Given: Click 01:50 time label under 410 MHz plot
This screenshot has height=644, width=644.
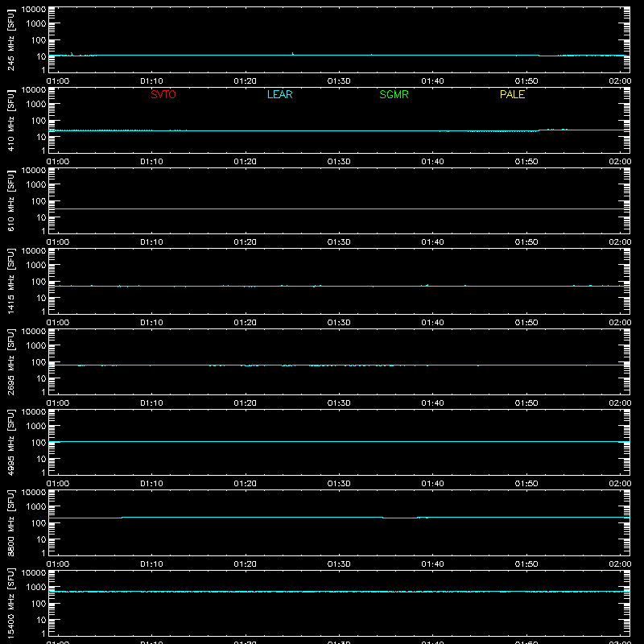Looking at the screenshot, I should pos(526,162).
